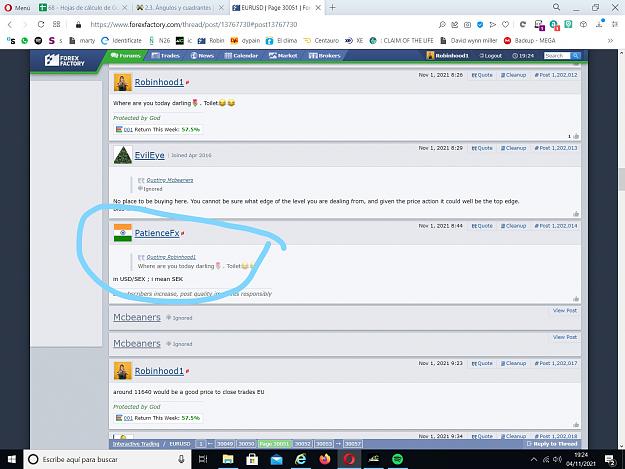Reload the current page

point(41,24)
